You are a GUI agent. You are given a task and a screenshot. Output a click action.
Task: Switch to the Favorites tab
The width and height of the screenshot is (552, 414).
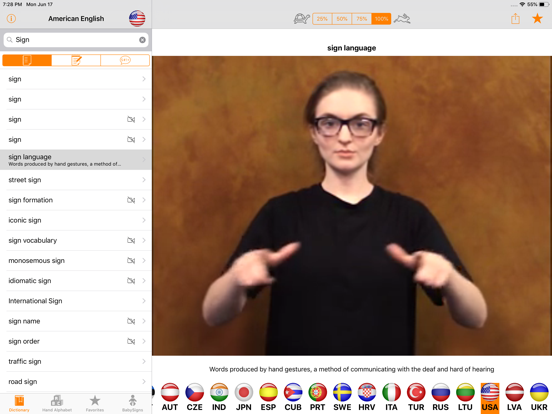[95, 403]
